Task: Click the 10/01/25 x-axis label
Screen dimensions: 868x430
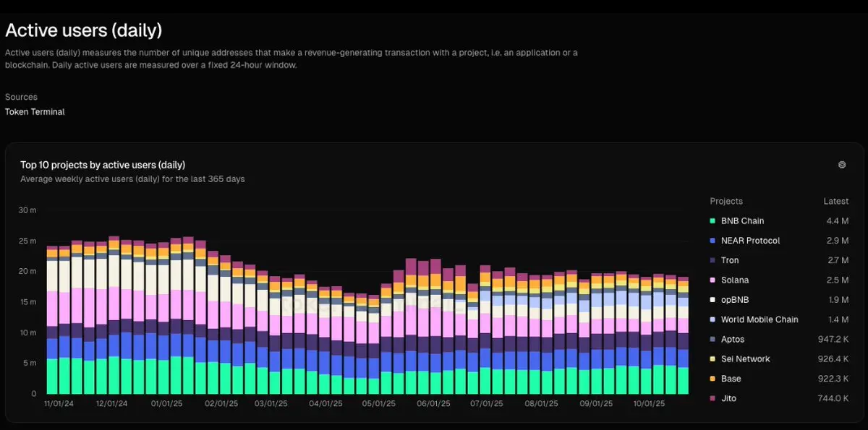Action: click(x=649, y=404)
